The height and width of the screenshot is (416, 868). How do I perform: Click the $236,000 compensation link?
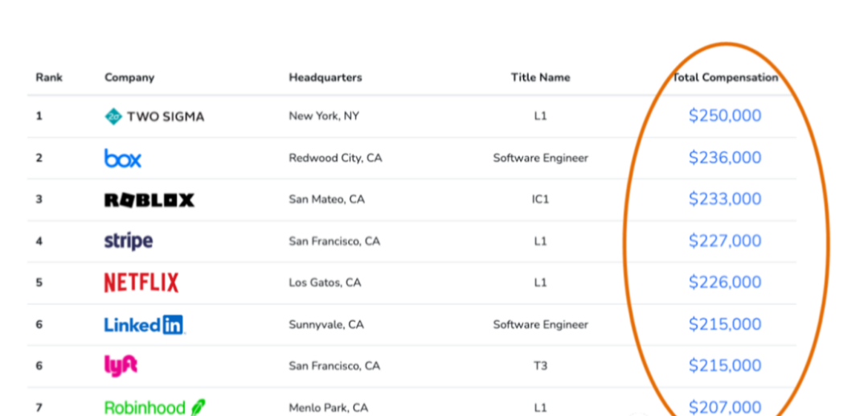(725, 158)
